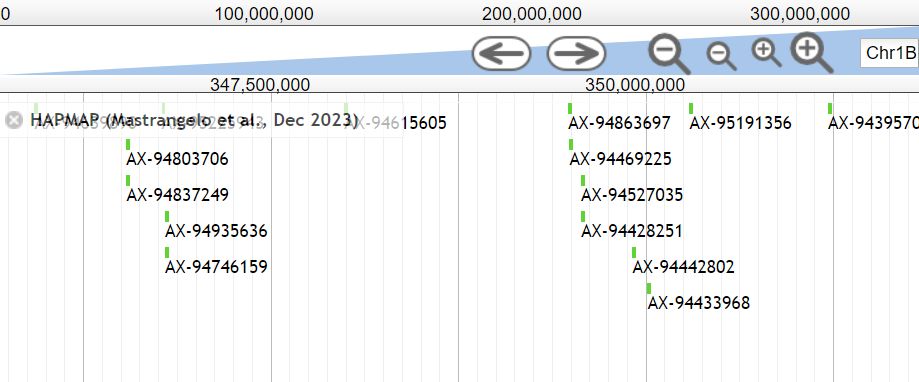
Task: Select marker AX-94803706
Action: (x=178, y=159)
